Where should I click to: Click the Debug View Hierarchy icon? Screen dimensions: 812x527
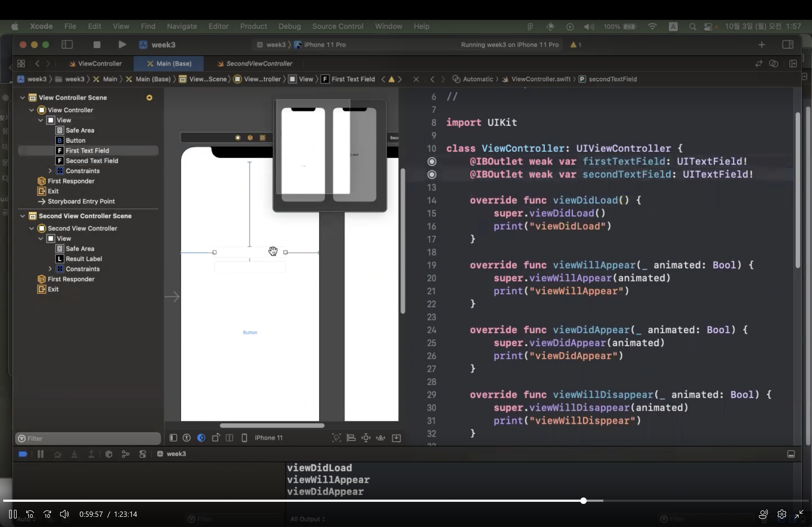[x=109, y=454]
